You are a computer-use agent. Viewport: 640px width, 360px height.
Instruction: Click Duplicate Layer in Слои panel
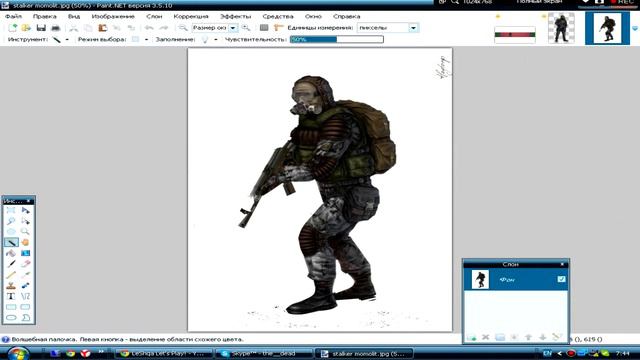[x=500, y=337]
